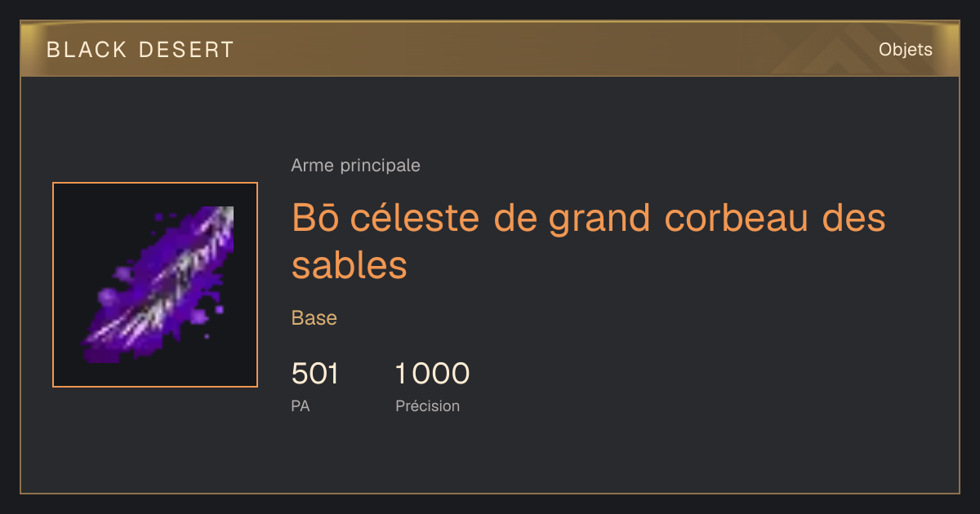Open the Objets link in the header
Image resolution: width=980 pixels, height=514 pixels.
(x=905, y=50)
